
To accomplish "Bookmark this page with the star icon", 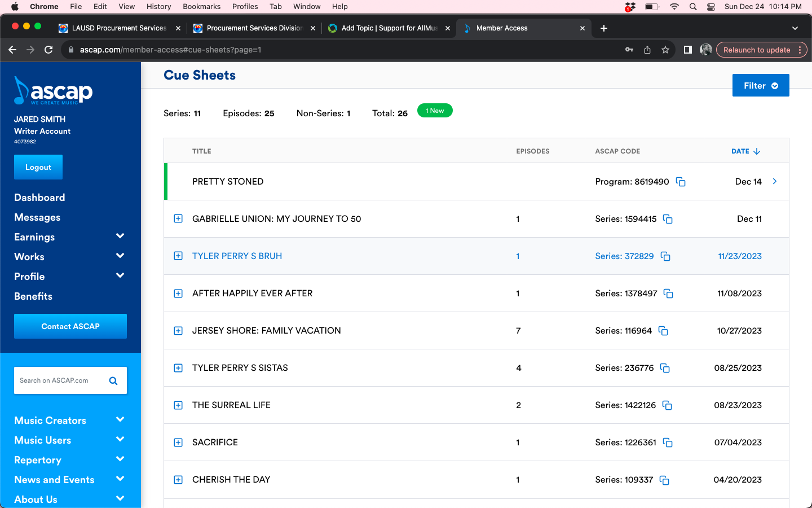I will tap(665, 50).
